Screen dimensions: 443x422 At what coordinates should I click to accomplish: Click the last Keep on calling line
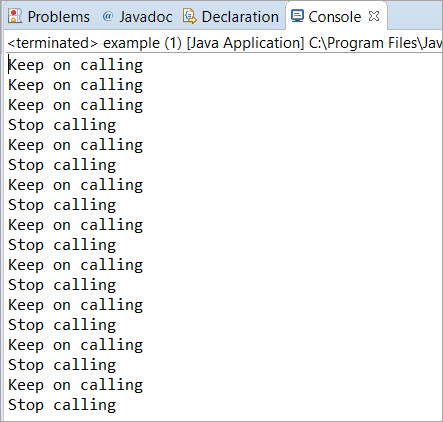76,385
